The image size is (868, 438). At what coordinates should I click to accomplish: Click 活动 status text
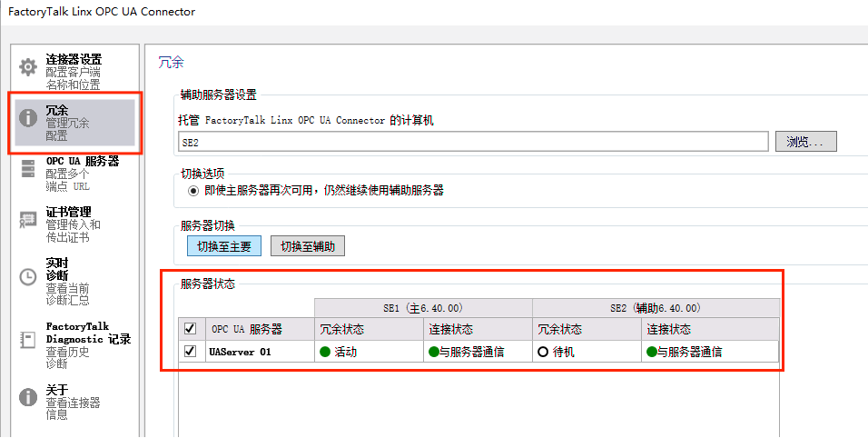coord(345,352)
